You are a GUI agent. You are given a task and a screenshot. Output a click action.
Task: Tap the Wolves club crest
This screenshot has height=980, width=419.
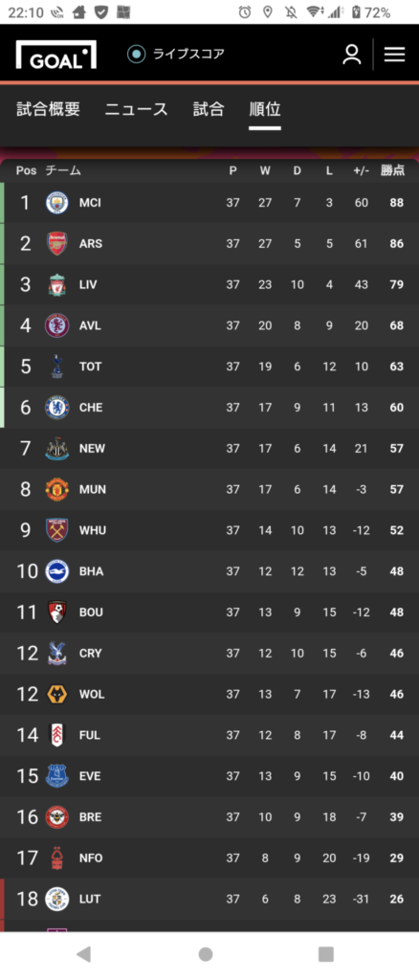tap(57, 695)
